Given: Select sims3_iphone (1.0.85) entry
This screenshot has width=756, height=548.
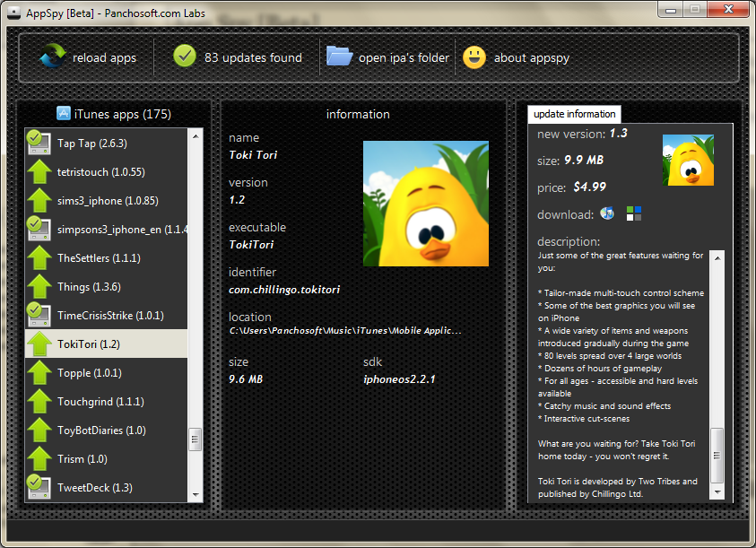Looking at the screenshot, I should click(107, 200).
